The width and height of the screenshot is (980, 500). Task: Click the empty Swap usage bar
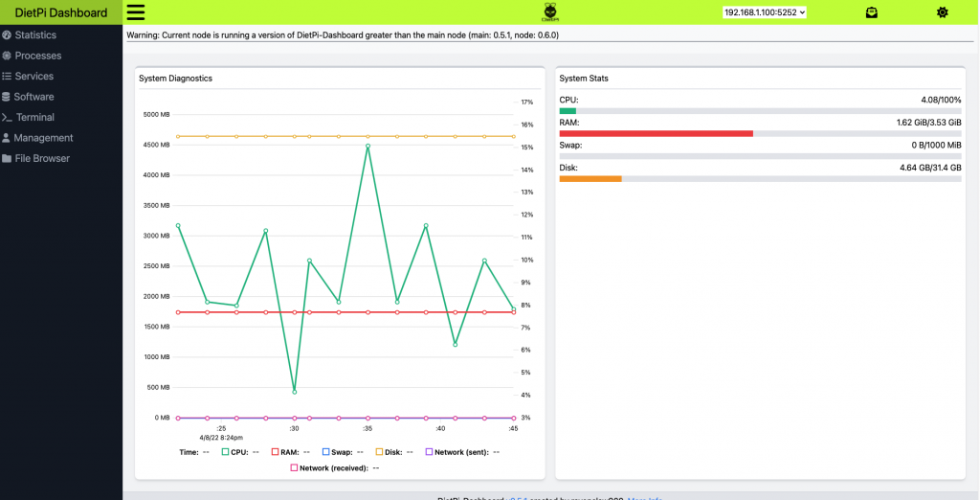tap(760, 156)
